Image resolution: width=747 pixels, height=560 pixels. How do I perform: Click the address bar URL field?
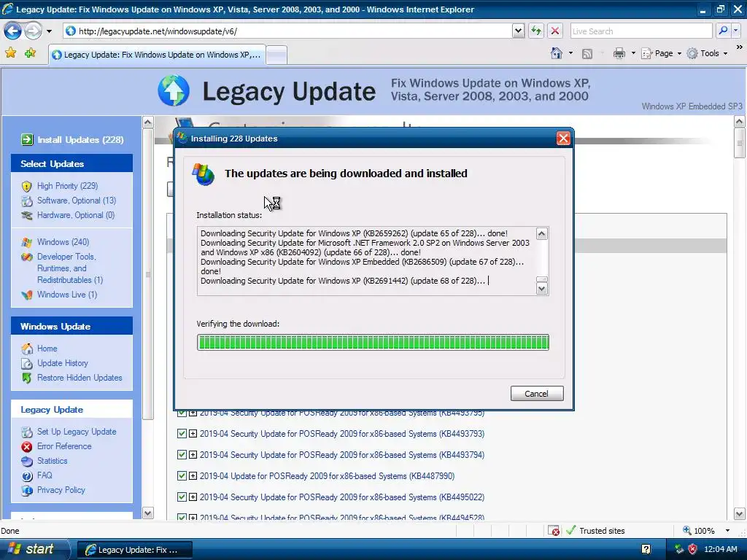[x=287, y=31]
